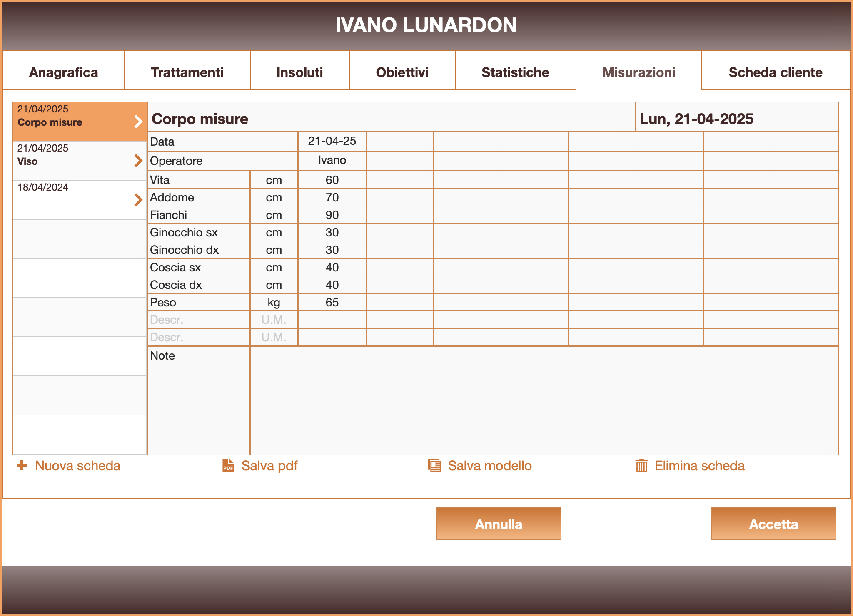Viewport: 853px width, 616px height.
Task: Click the Coscia dx value 40
Action: [x=332, y=285]
